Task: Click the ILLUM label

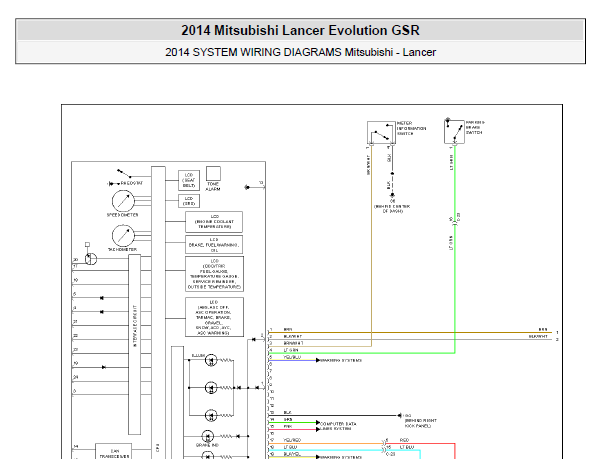Action: [198, 356]
